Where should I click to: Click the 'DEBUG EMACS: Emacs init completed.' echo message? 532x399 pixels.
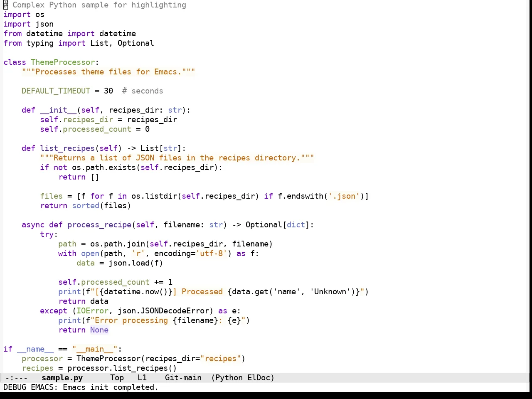[x=81, y=387]
